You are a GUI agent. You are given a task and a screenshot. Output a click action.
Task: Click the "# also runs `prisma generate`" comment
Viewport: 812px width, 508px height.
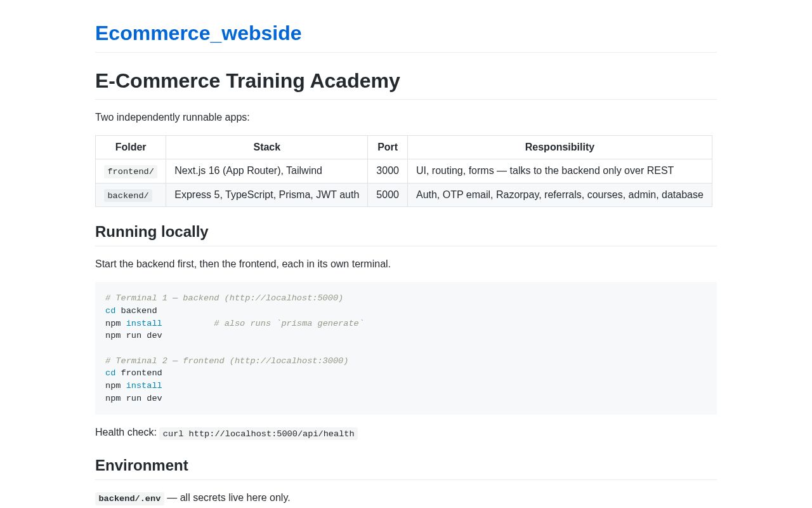[x=289, y=324]
